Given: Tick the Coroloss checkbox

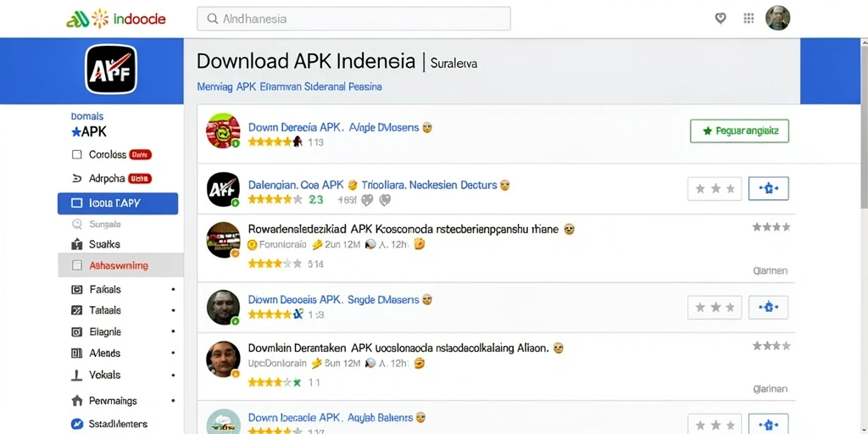Looking at the screenshot, I should (76, 155).
